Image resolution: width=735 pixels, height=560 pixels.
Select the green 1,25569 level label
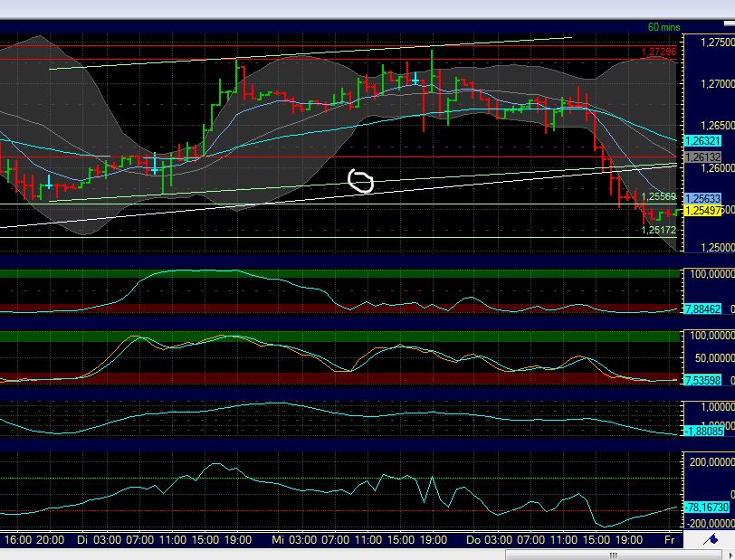[x=659, y=197]
